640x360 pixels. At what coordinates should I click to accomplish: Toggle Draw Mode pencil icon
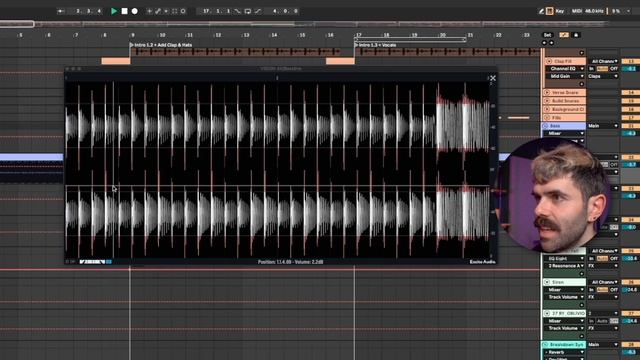tap(542, 11)
